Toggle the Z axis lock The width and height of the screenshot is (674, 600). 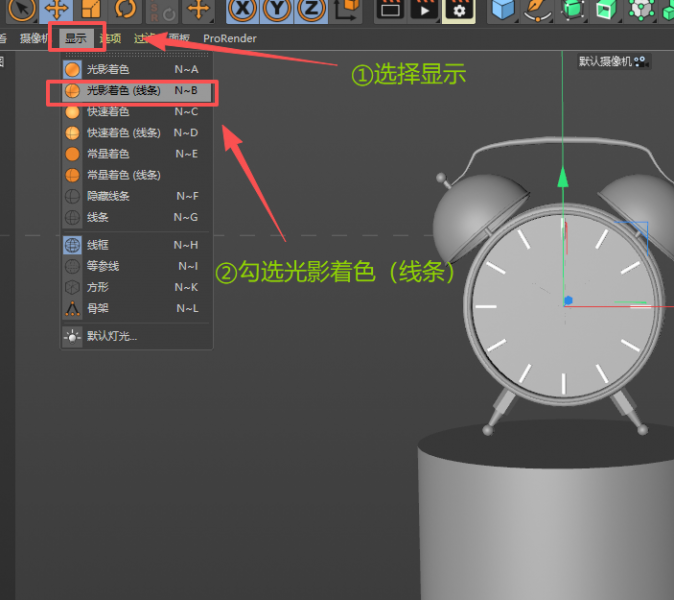311,9
